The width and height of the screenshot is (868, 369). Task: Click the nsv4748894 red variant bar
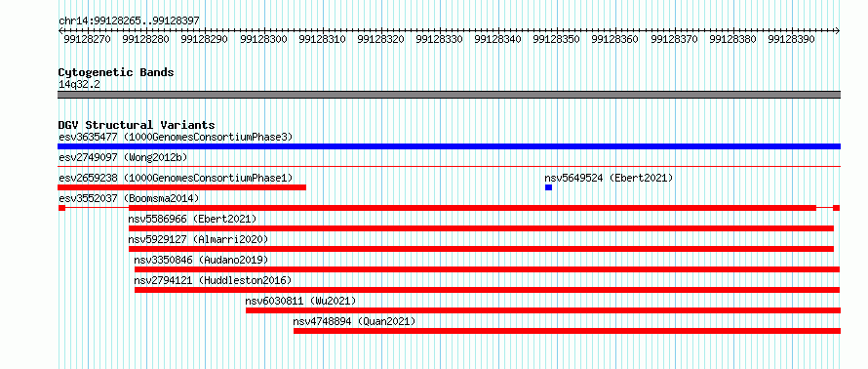tap(567, 331)
